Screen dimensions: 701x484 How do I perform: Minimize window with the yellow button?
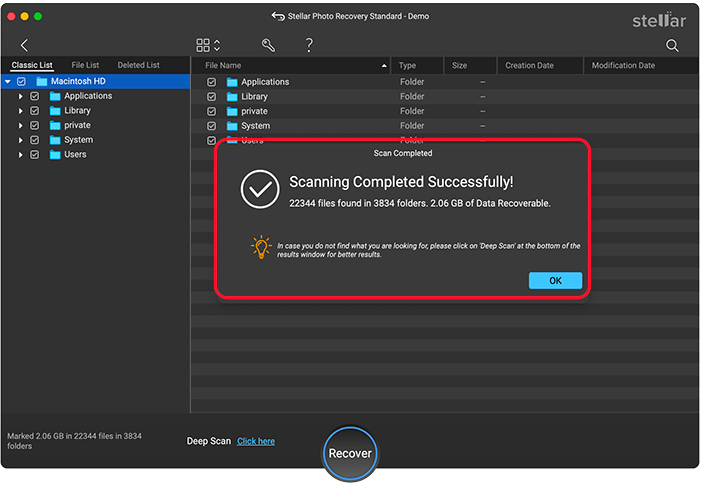25,17
